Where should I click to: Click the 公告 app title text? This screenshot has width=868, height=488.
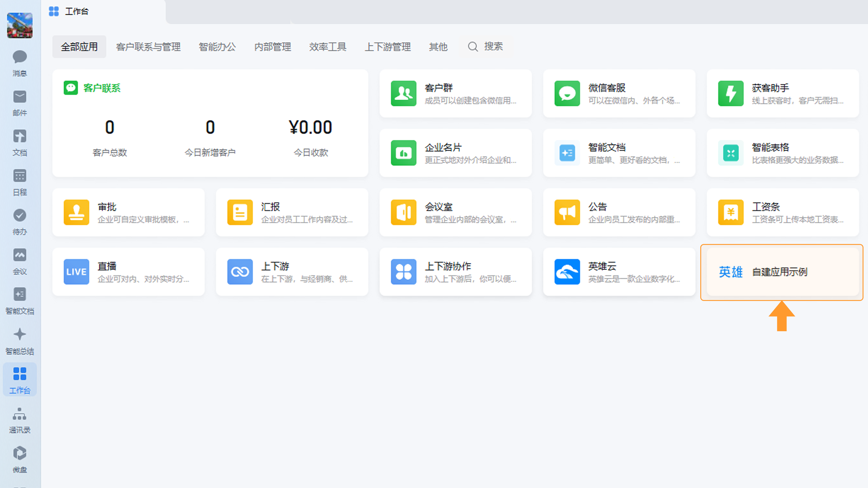pyautogui.click(x=597, y=206)
